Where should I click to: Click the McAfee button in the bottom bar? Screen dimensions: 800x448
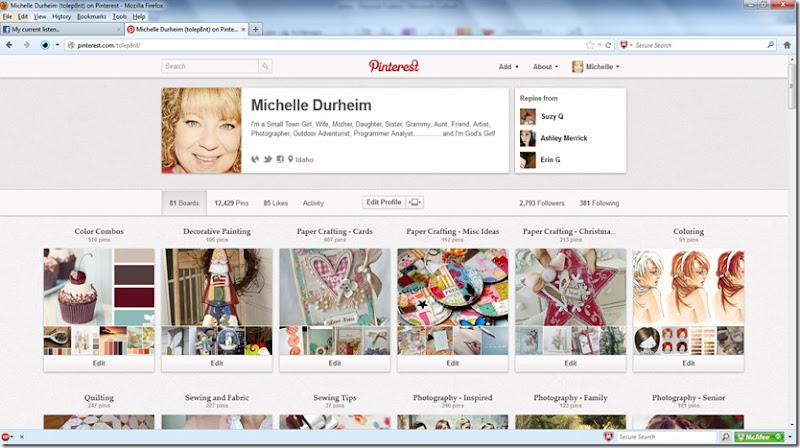pyautogui.click(x=759, y=437)
